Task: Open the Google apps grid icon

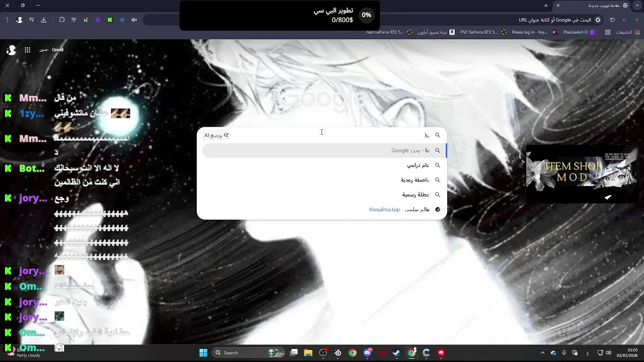Action: tap(27, 50)
